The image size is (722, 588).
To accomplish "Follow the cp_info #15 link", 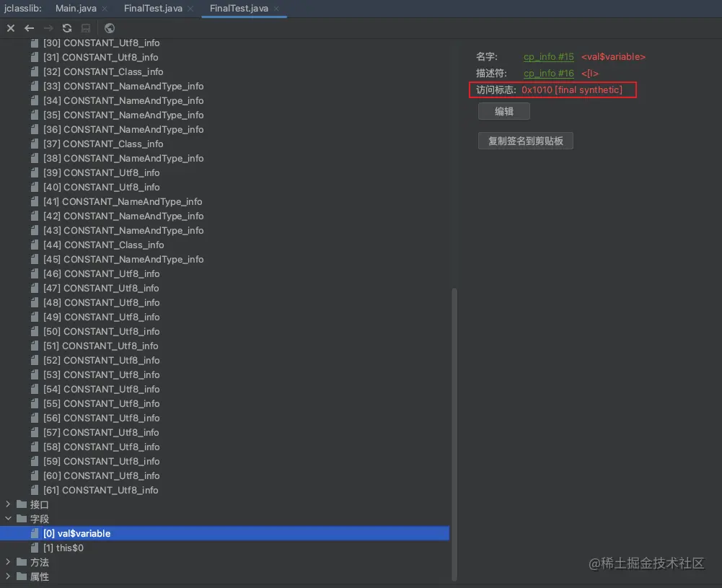I will click(548, 57).
